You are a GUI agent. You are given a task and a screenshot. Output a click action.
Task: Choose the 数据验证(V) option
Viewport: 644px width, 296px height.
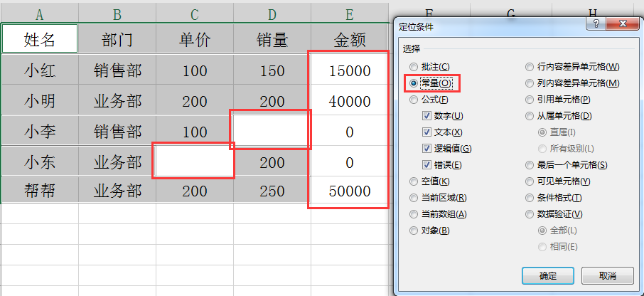[x=554, y=214]
